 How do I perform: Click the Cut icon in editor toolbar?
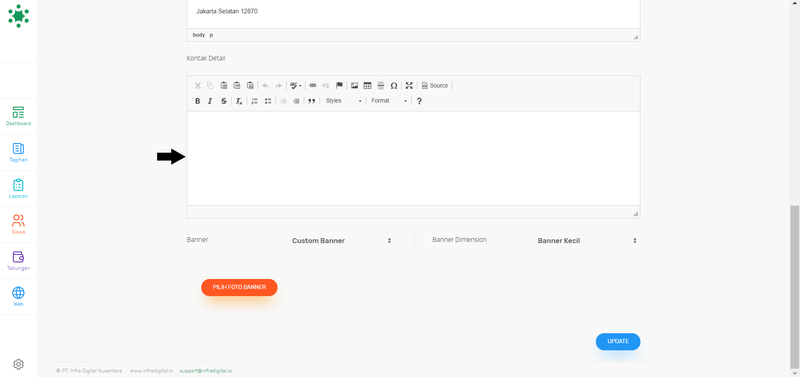[x=198, y=86]
